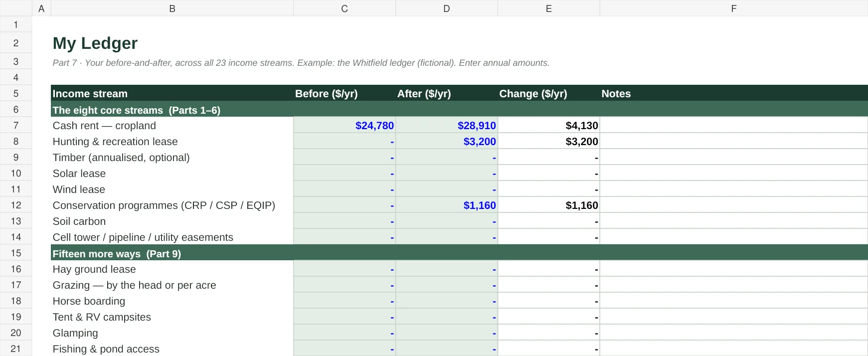
Task: Select row 7 header
Action: coord(16,125)
